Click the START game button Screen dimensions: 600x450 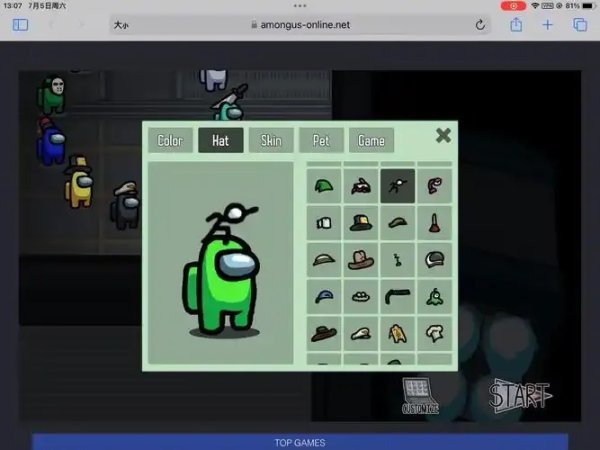coord(520,396)
